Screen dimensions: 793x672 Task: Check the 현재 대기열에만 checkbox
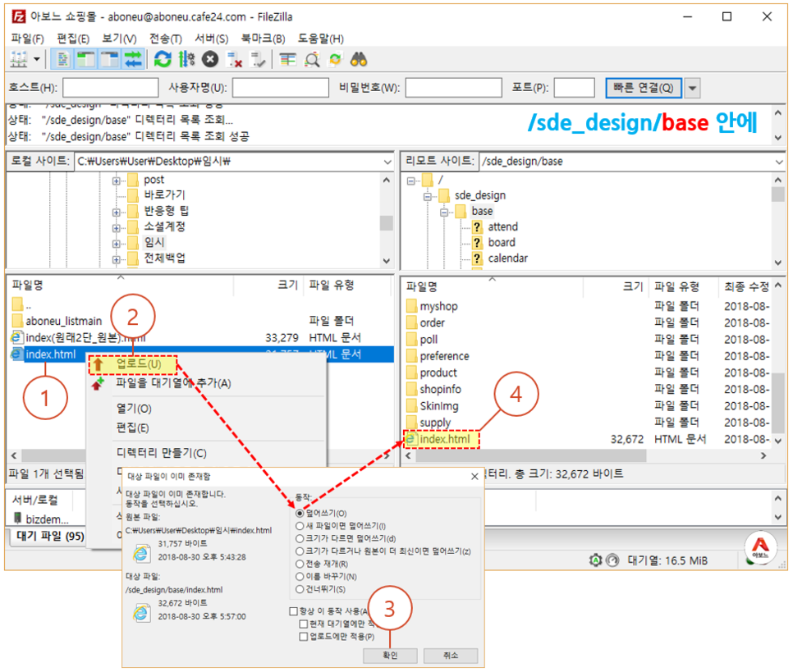click(304, 624)
